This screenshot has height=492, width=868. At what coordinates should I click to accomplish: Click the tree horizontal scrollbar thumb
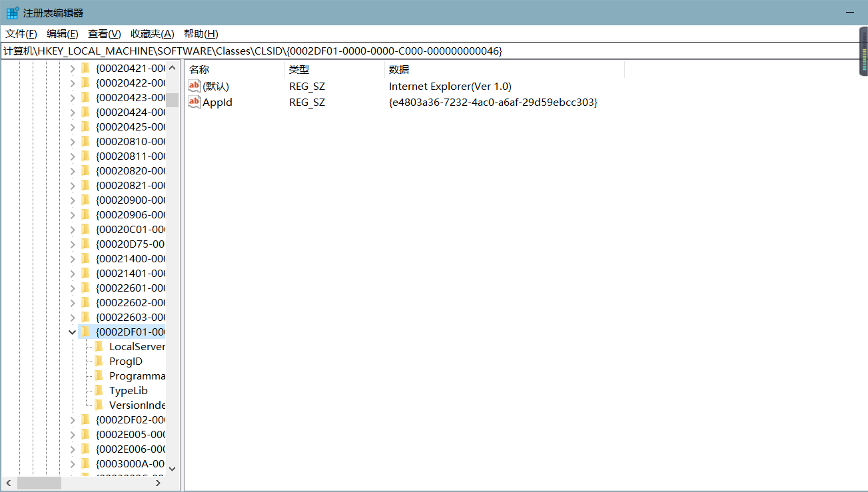(39, 483)
